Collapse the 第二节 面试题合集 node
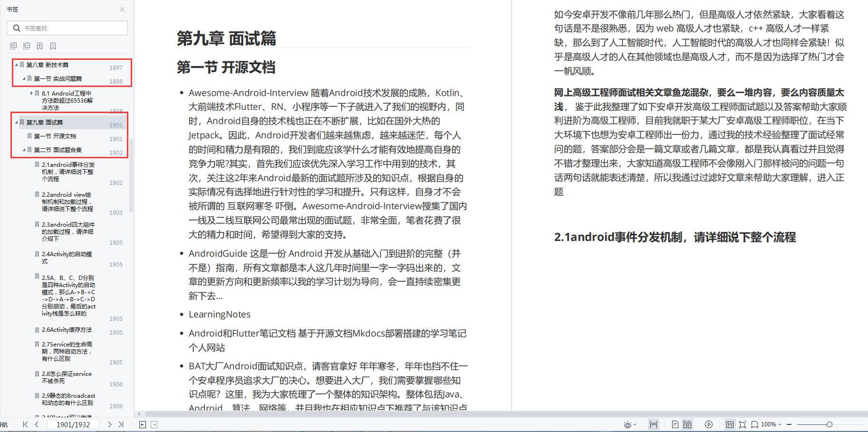This screenshot has width=868, height=432. [24, 150]
